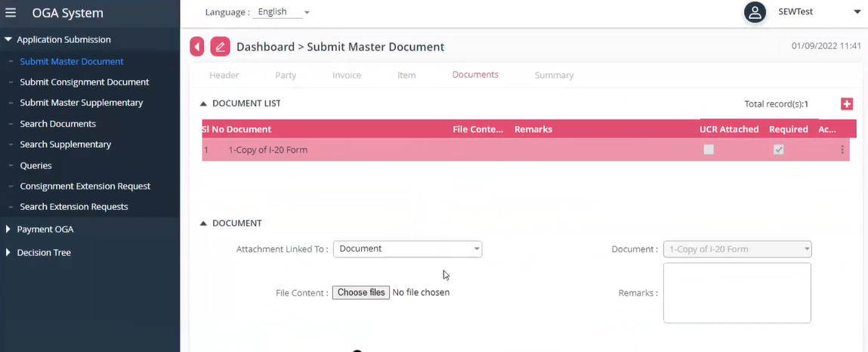Open the Attachment Linked To dropdown

point(407,249)
